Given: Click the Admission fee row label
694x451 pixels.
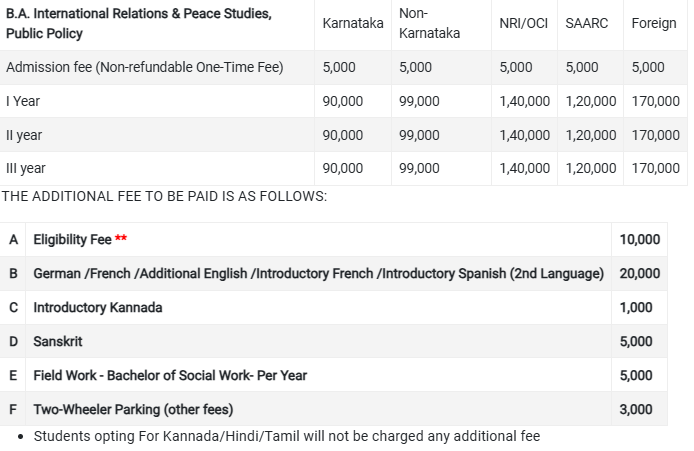Looking at the screenshot, I should (x=144, y=67).
